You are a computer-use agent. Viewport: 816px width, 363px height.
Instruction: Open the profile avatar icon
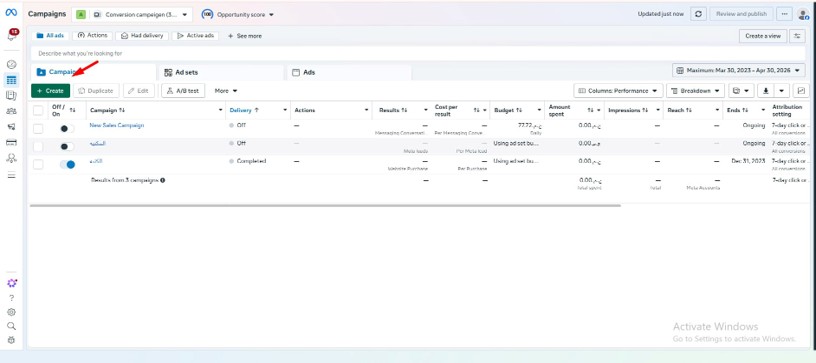(804, 15)
